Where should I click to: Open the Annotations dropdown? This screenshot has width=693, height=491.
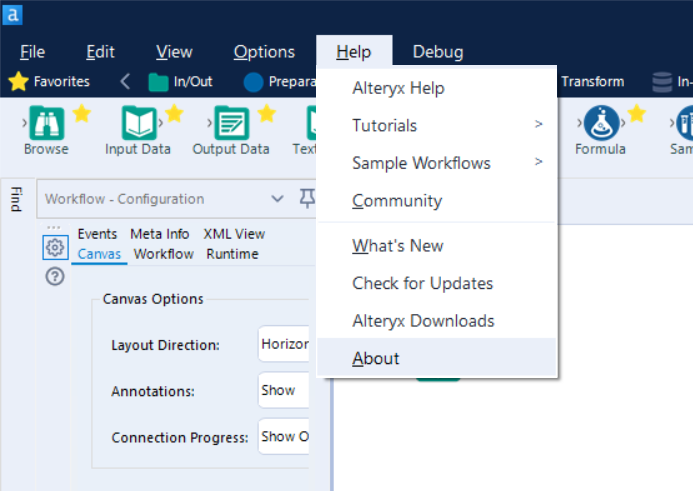(284, 390)
